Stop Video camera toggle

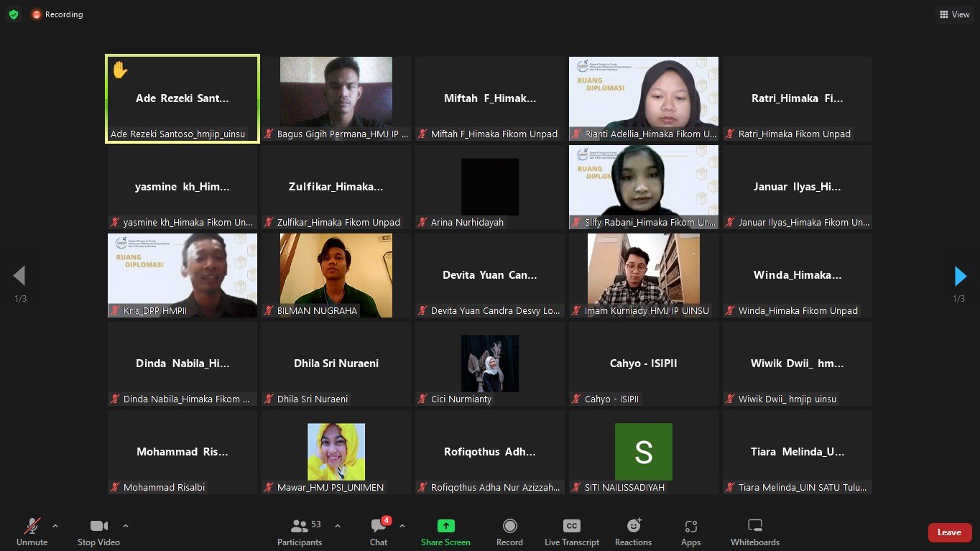point(98,532)
